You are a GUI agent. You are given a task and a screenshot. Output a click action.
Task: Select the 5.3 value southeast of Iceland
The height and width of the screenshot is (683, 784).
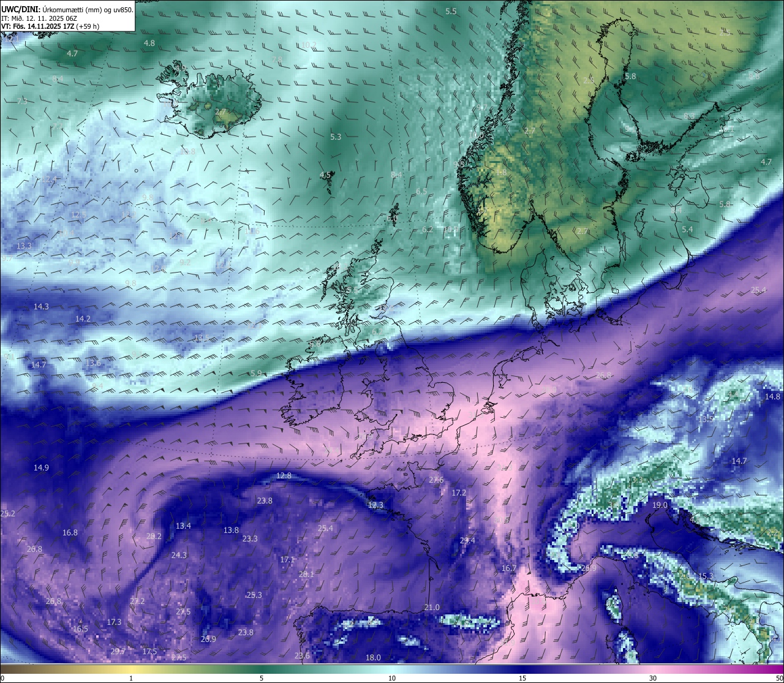point(336,137)
